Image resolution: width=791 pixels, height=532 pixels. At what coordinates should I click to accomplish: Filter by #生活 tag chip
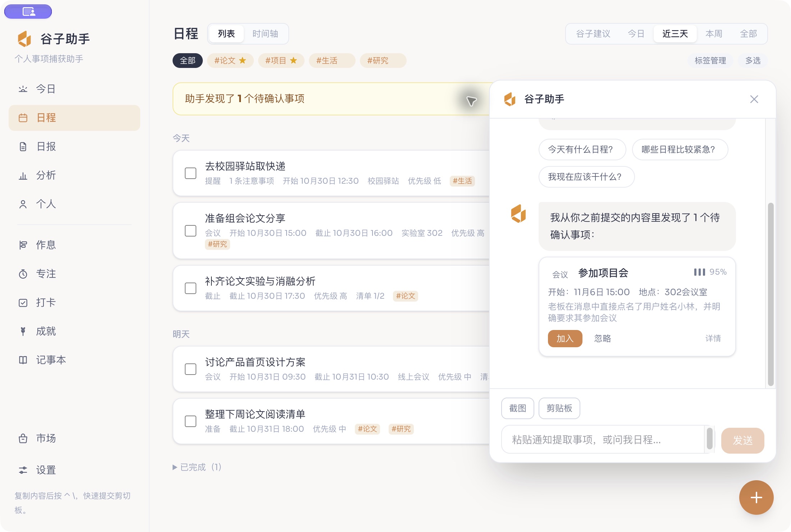(332, 60)
